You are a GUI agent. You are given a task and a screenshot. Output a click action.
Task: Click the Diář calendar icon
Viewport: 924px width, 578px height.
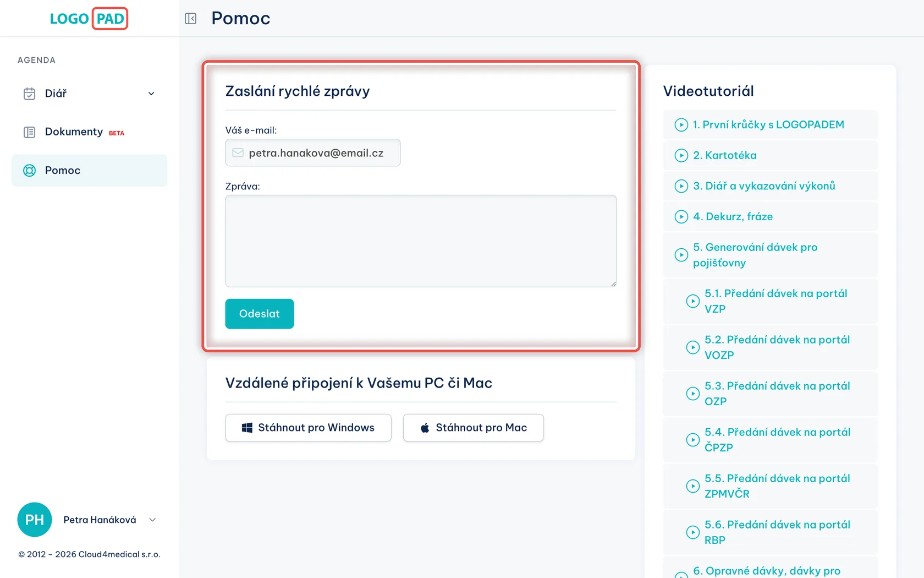pyautogui.click(x=30, y=94)
